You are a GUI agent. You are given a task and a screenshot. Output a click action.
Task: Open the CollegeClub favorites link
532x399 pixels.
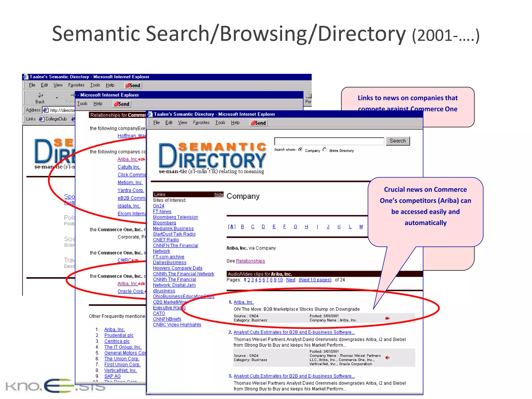(x=53, y=119)
